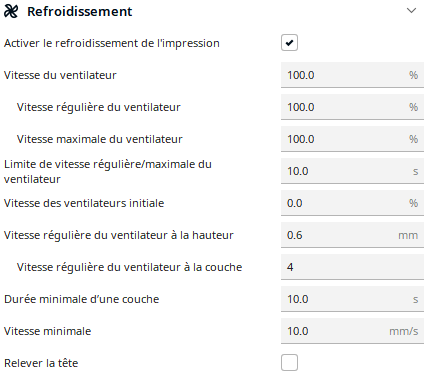This screenshot has width=432, height=377.
Task: Click the Vitesse minimale setting label
Action: click(x=47, y=331)
